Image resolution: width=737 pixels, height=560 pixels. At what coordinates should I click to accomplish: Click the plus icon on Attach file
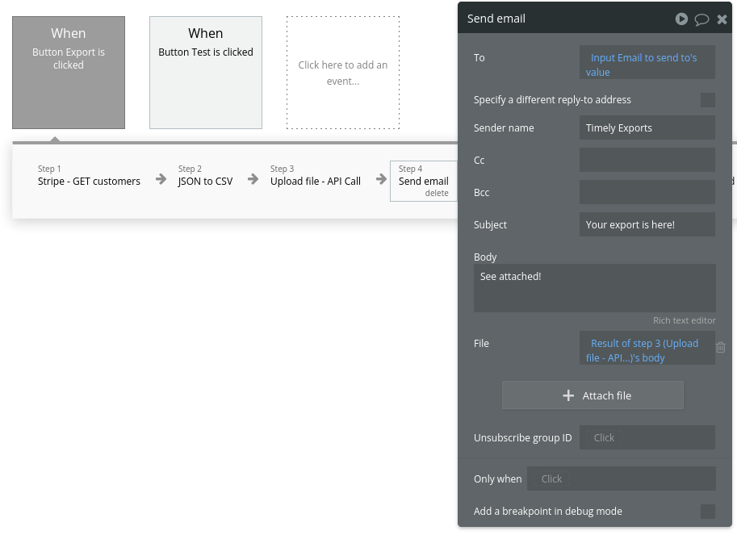tap(568, 395)
